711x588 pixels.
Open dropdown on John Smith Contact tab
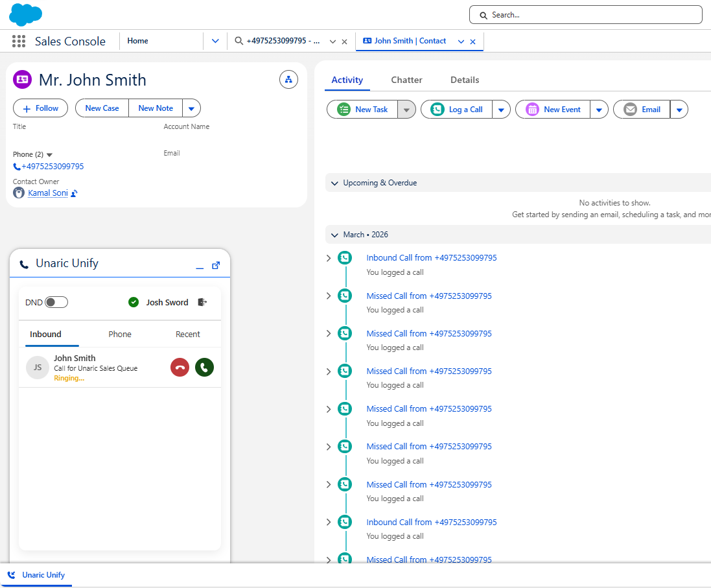461,41
